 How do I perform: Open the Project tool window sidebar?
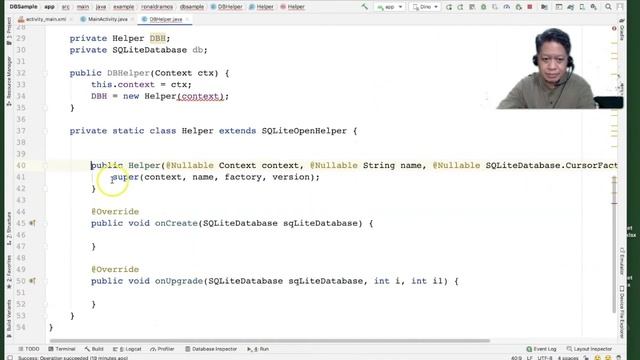coord(9,31)
